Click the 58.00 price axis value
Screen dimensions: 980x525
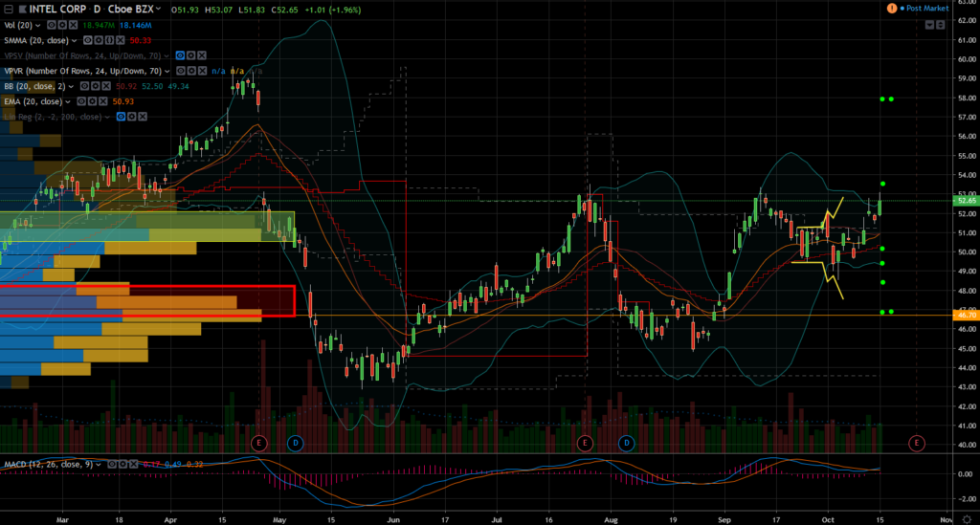click(x=967, y=98)
